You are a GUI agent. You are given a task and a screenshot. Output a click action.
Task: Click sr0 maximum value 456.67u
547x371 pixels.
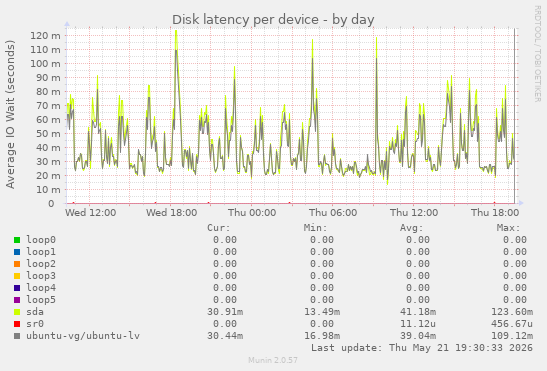coord(512,324)
